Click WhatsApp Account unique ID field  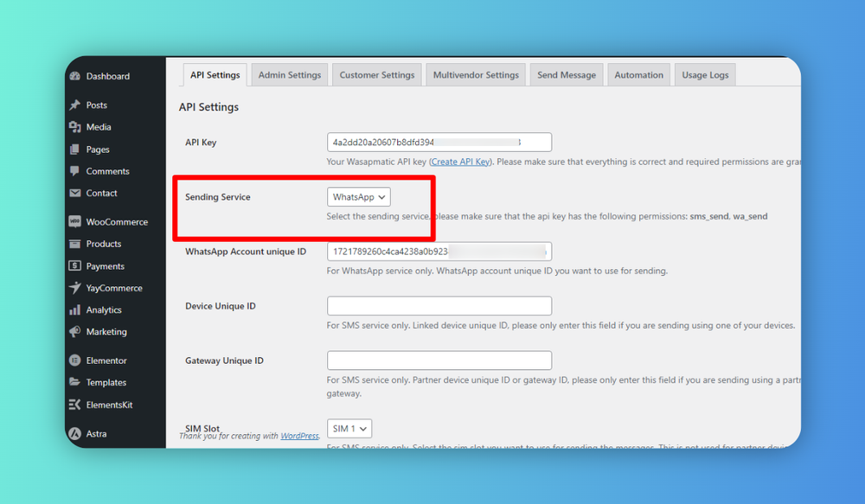tap(439, 252)
